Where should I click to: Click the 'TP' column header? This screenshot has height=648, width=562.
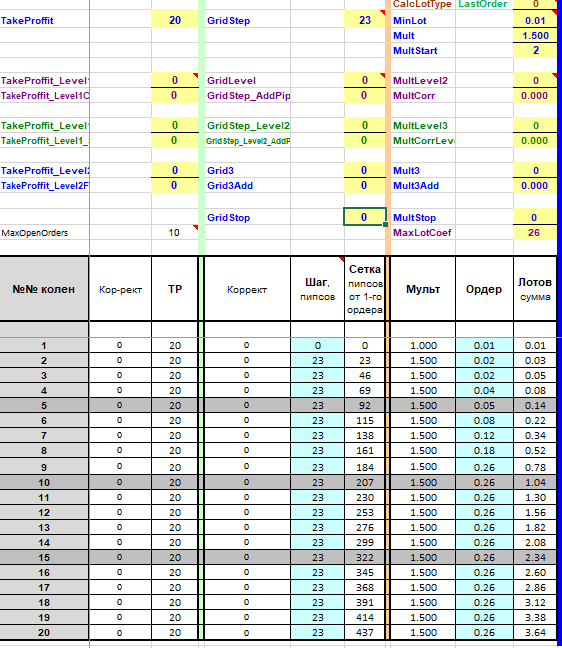tap(175, 289)
